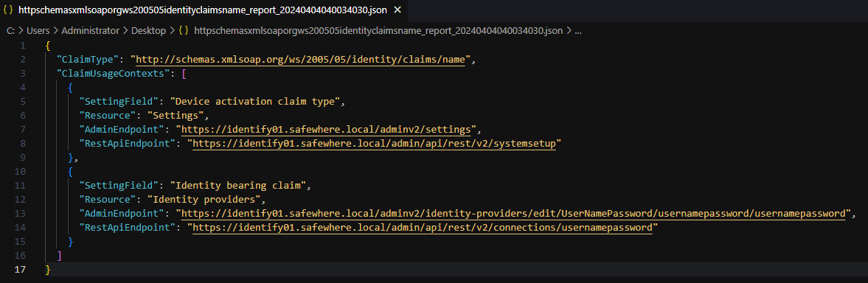Open the Desktop breadcrumb segment
Screen dimensions: 868x283
[x=148, y=30]
